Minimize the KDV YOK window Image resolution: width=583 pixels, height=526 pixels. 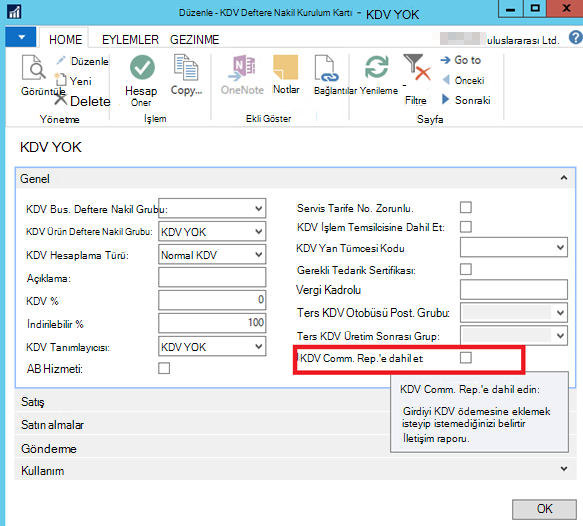point(510,9)
